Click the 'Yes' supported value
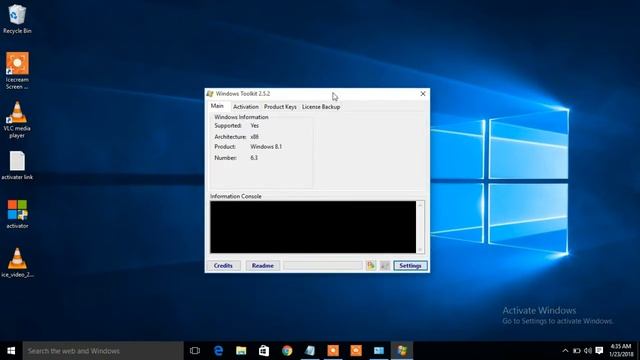This screenshot has width=640, height=360. (255, 126)
